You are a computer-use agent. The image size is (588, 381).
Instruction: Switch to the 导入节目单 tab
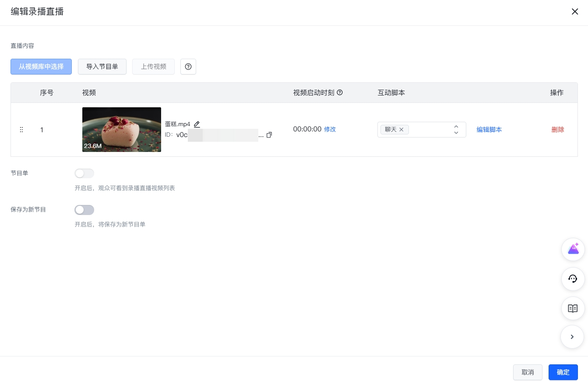point(102,67)
